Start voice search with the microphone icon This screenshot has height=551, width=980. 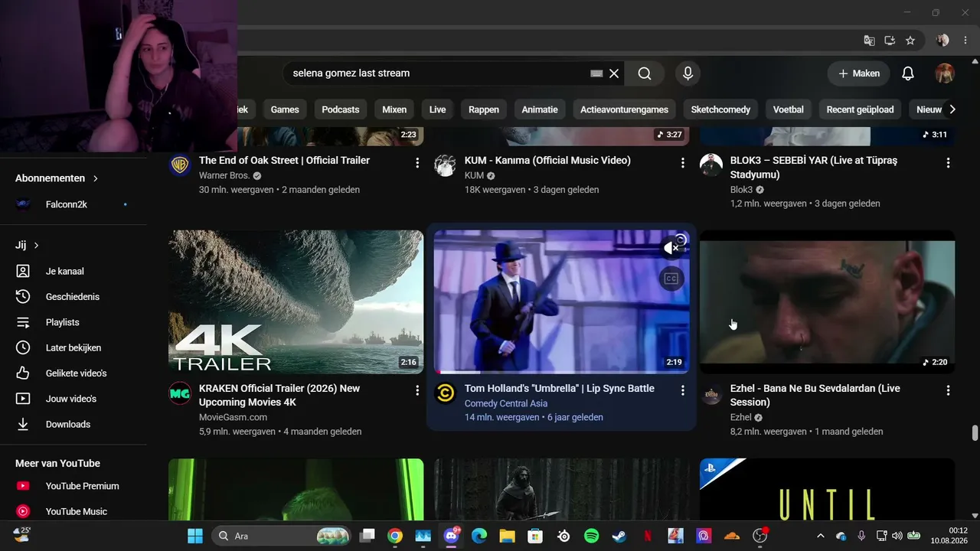[x=688, y=73]
